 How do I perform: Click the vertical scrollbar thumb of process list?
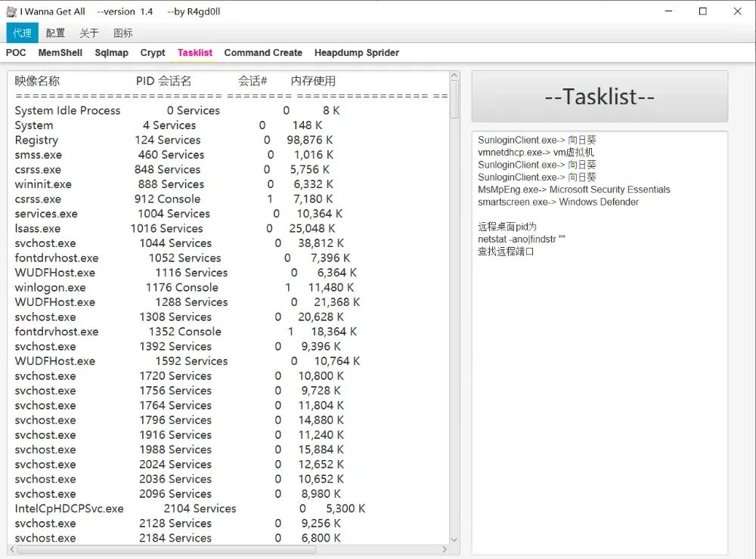(454, 100)
